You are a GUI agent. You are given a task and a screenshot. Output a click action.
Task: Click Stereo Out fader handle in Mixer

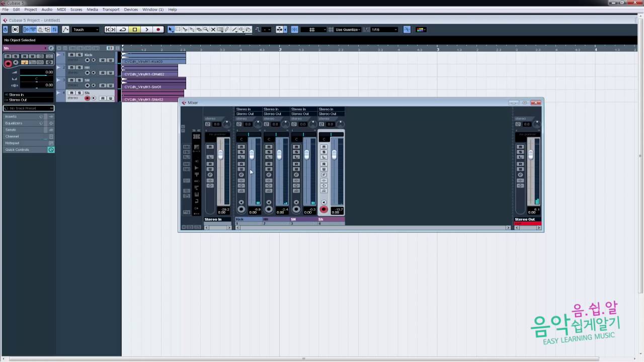click(x=530, y=155)
